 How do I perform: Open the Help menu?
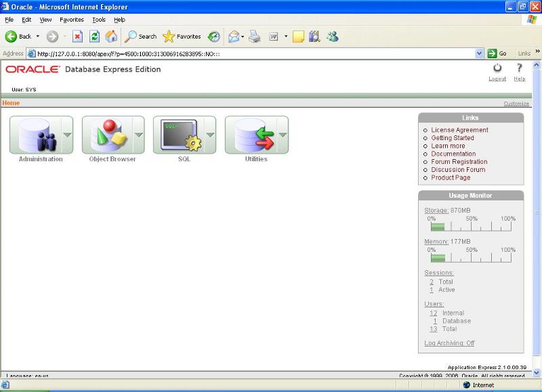coord(119,20)
